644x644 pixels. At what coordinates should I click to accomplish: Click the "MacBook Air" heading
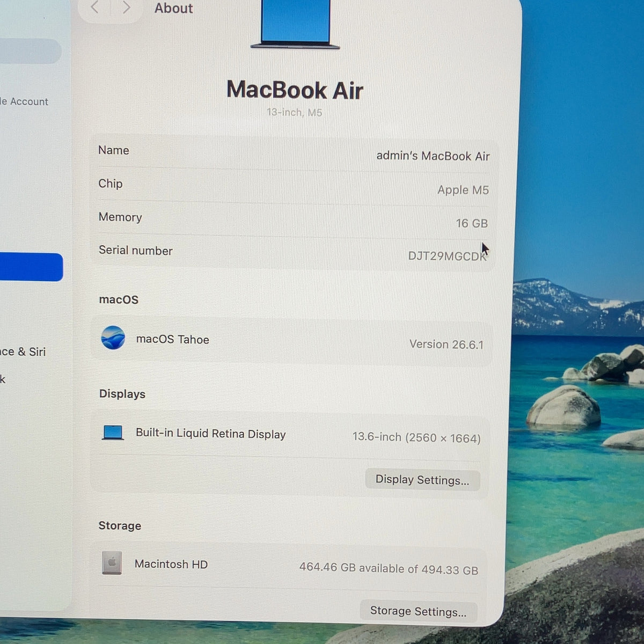tap(295, 90)
